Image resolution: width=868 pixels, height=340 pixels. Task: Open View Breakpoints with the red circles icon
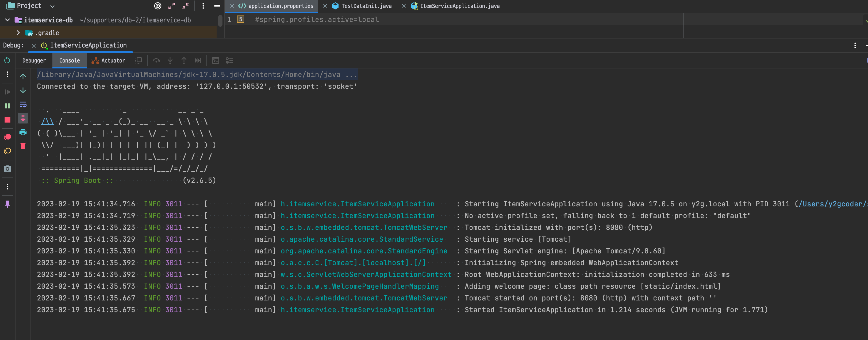tap(7, 137)
